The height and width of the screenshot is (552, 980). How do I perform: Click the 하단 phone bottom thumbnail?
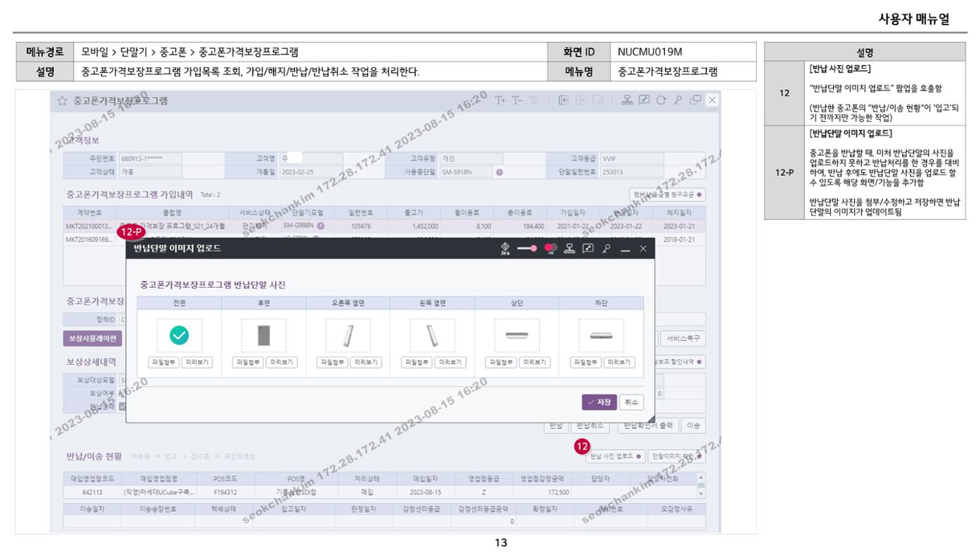pyautogui.click(x=601, y=336)
